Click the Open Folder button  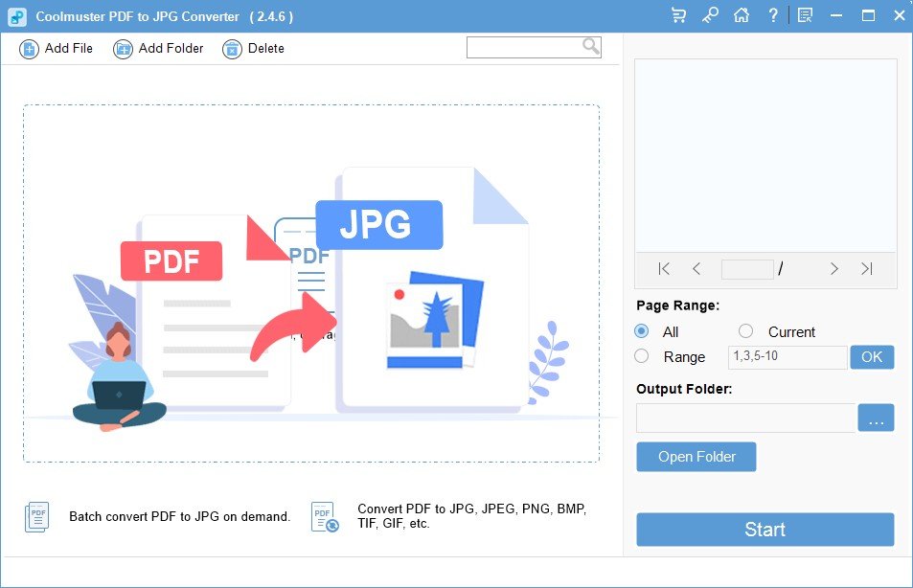696,457
